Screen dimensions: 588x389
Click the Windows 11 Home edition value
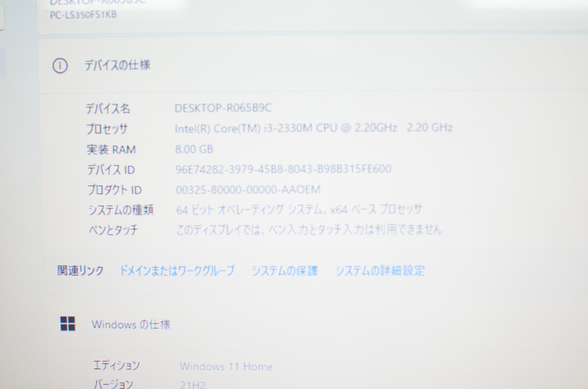[x=226, y=366]
